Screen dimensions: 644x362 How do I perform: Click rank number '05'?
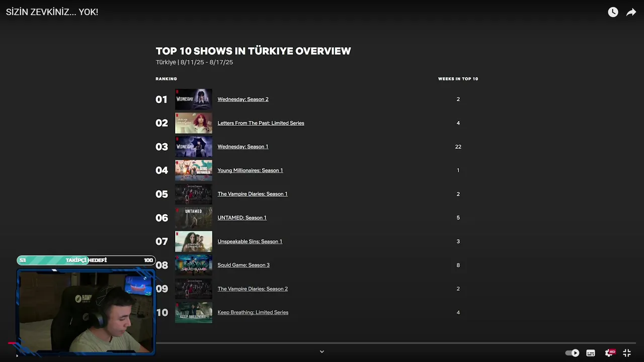click(162, 194)
